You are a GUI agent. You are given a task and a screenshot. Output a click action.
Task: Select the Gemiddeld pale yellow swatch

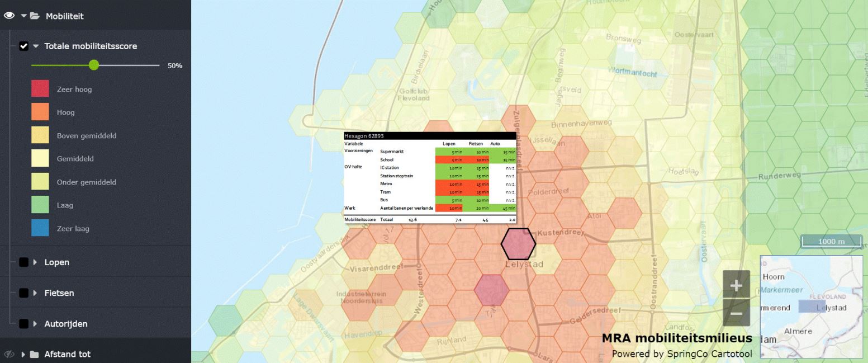pyautogui.click(x=40, y=159)
